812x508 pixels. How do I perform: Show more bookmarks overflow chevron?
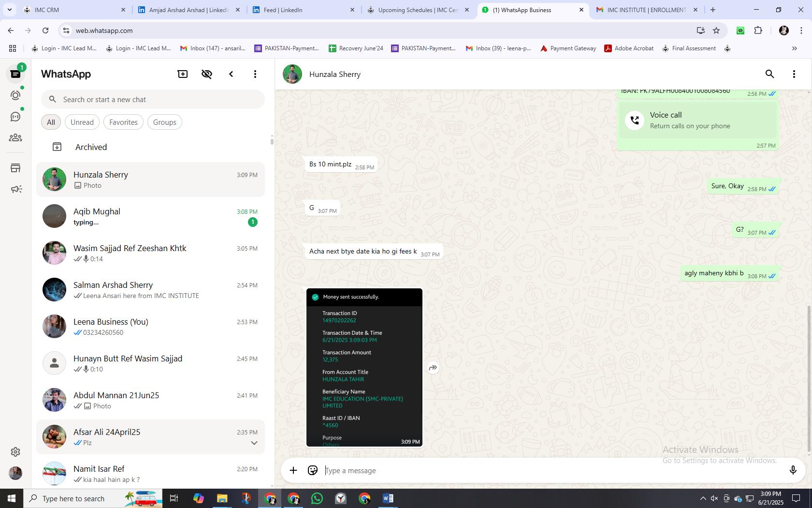pos(794,48)
